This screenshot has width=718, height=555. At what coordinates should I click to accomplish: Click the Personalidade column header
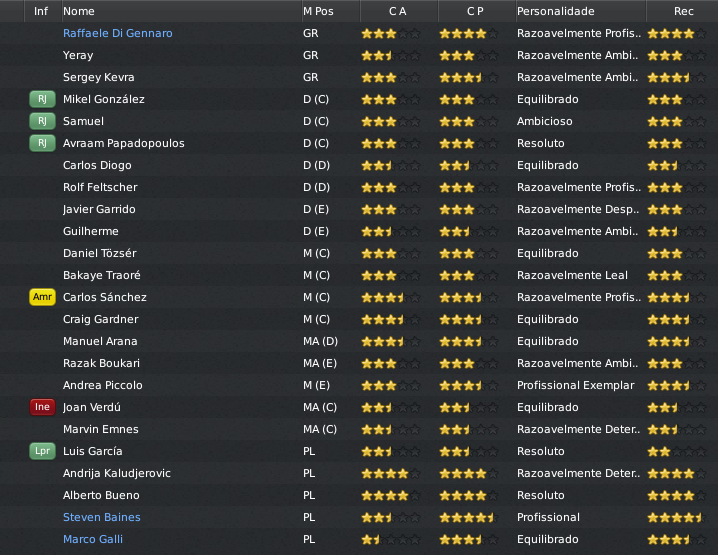[556, 11]
